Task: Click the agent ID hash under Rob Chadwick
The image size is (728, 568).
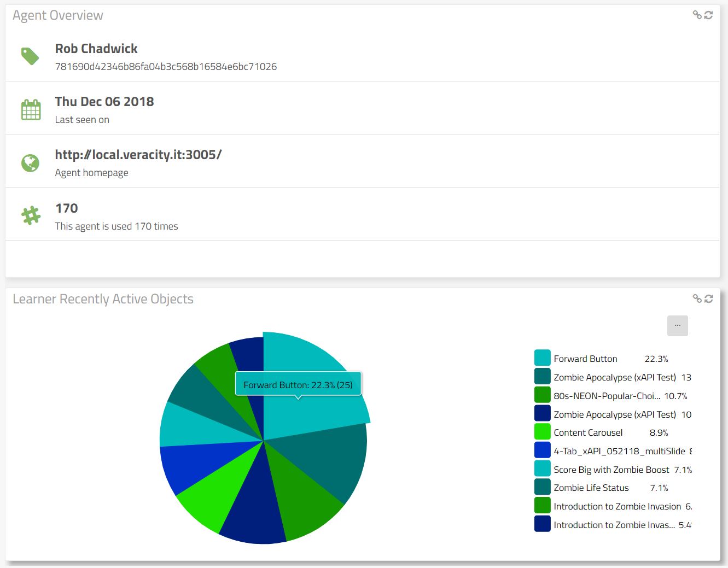Action: click(166, 67)
